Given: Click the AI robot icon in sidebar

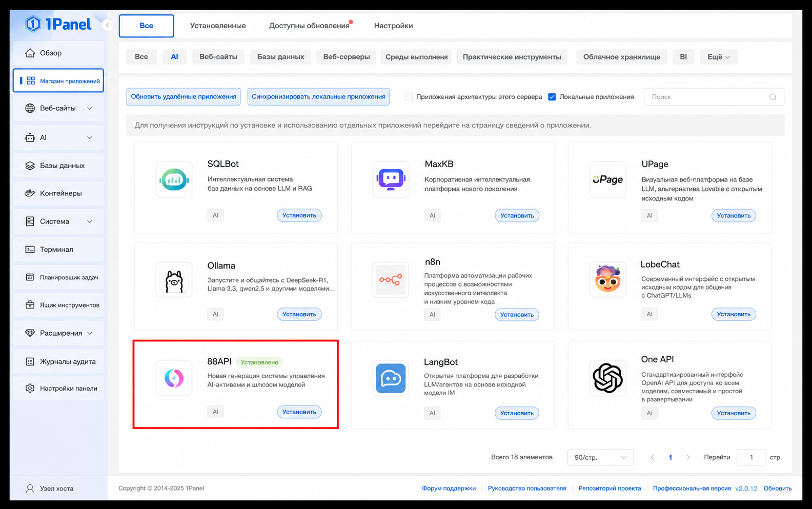Looking at the screenshot, I should click(30, 137).
